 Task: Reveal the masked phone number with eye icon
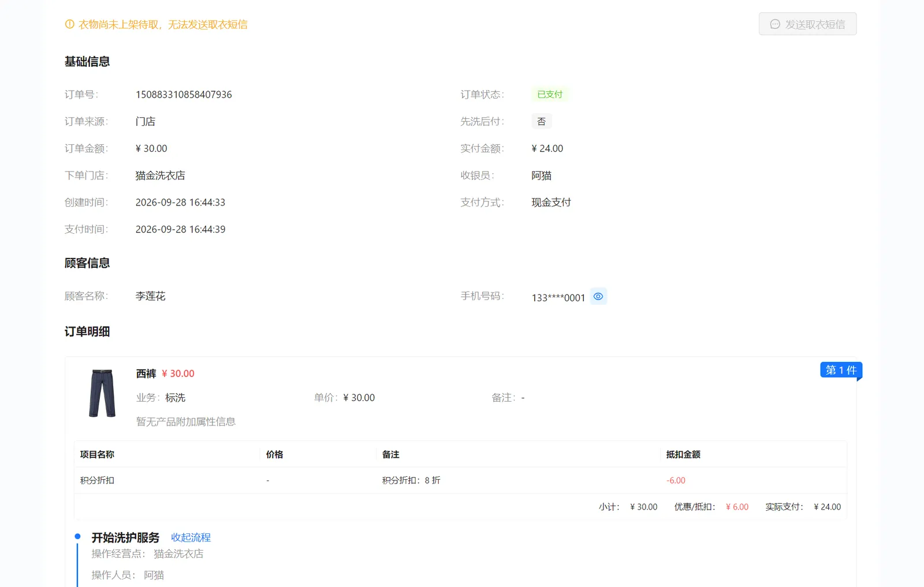[598, 296]
